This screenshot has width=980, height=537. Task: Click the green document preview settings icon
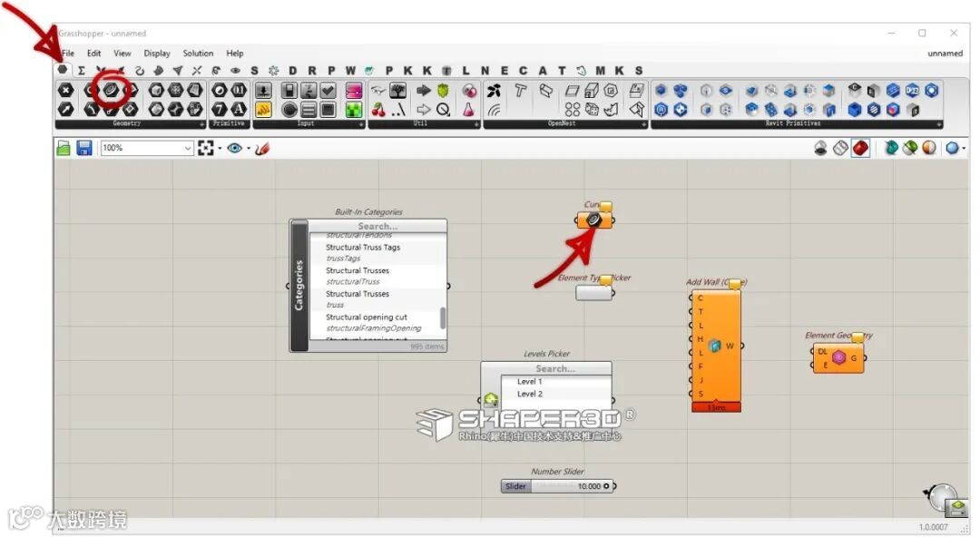coord(910,148)
